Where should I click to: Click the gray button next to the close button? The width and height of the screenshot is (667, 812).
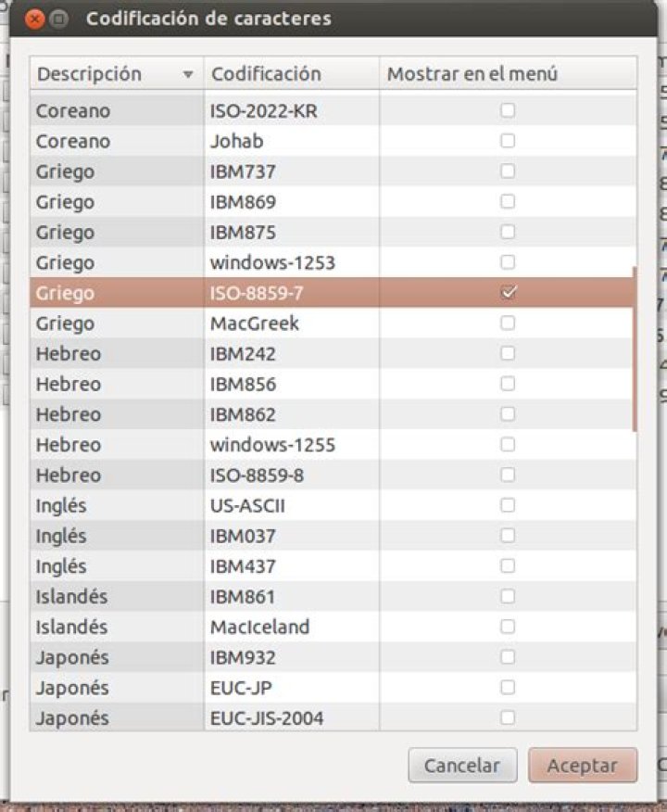pos(59,19)
